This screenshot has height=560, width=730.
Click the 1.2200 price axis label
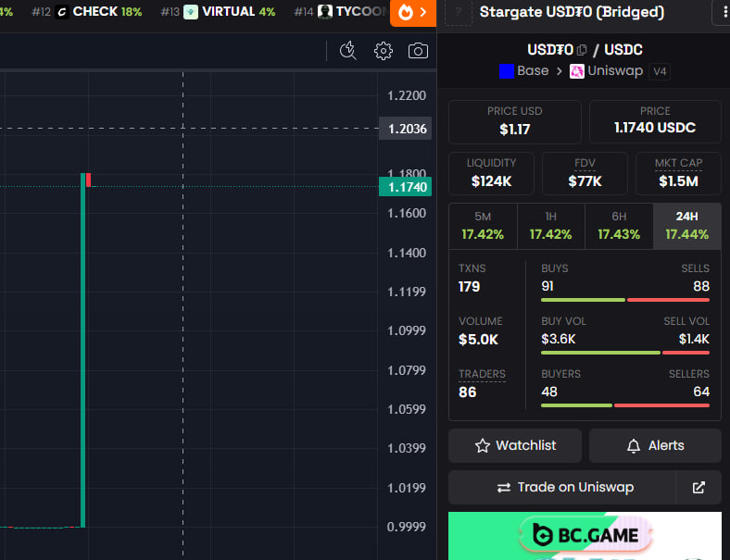(407, 96)
